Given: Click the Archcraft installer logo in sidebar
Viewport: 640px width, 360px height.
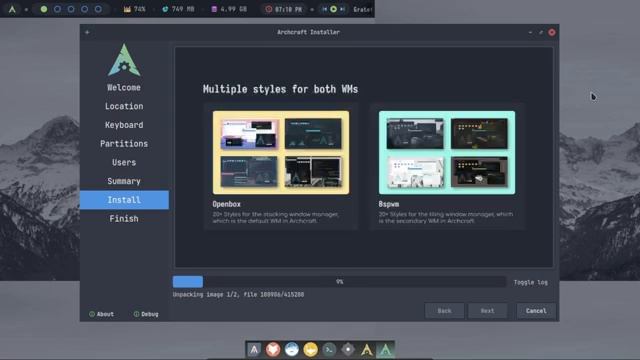Looking at the screenshot, I should click(x=124, y=60).
